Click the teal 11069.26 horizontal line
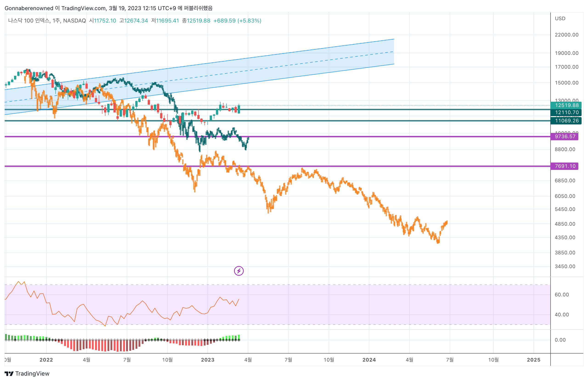This screenshot has height=382, width=588. (x=277, y=121)
